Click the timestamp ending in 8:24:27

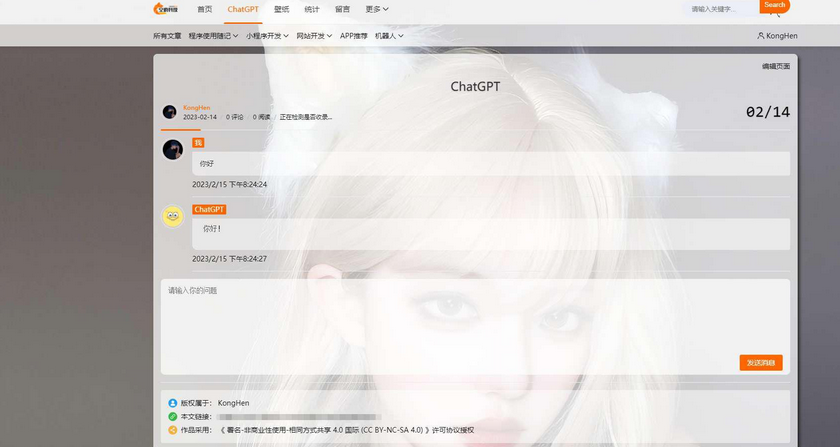[x=229, y=259]
